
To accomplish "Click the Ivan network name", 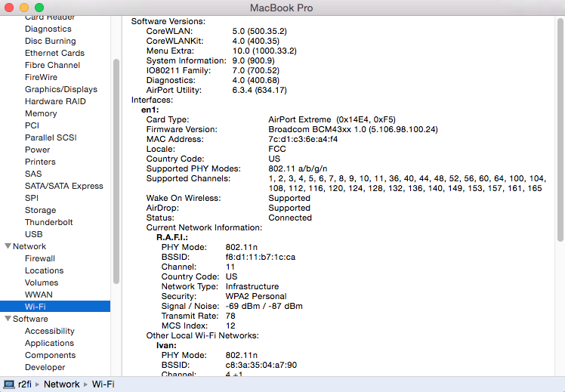I will [x=166, y=345].
